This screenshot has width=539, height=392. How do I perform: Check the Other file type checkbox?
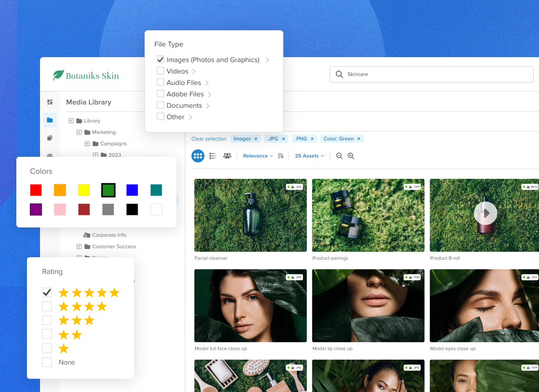click(160, 116)
